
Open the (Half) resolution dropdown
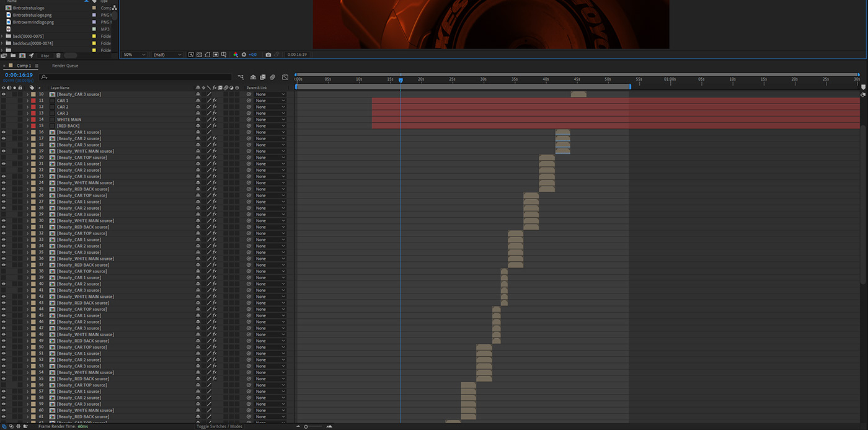click(168, 55)
